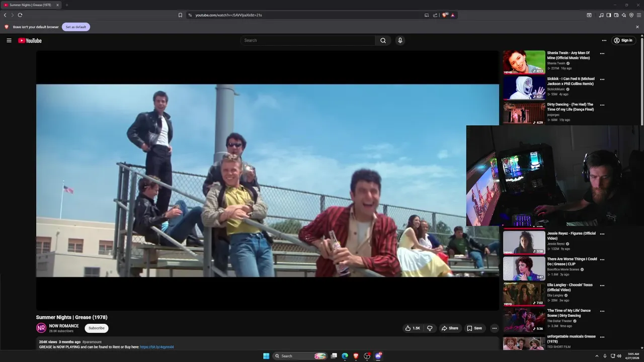Open the Brave Wallet icon
Viewport: 644px width, 362px height.
(x=616, y=15)
